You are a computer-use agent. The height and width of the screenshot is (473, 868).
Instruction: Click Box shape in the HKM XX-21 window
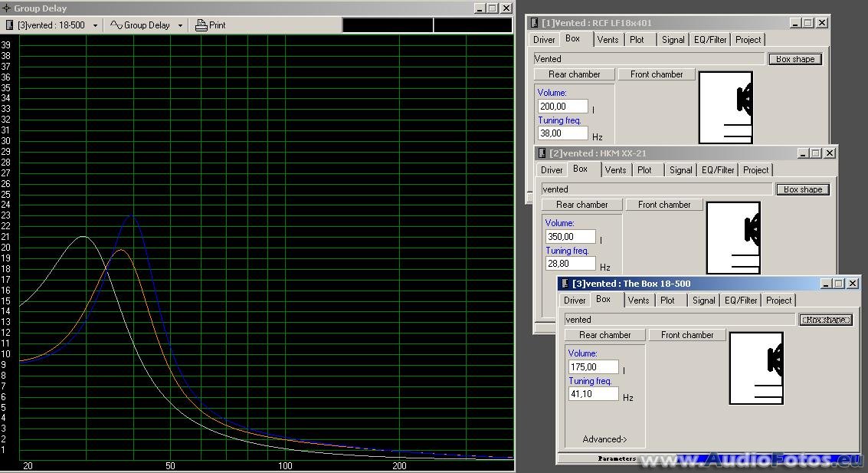point(803,189)
